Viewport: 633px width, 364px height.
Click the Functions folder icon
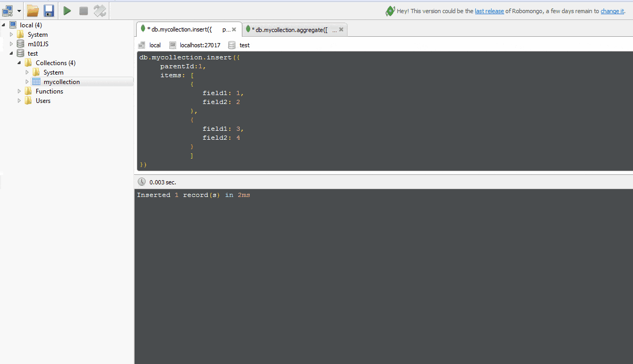point(28,91)
